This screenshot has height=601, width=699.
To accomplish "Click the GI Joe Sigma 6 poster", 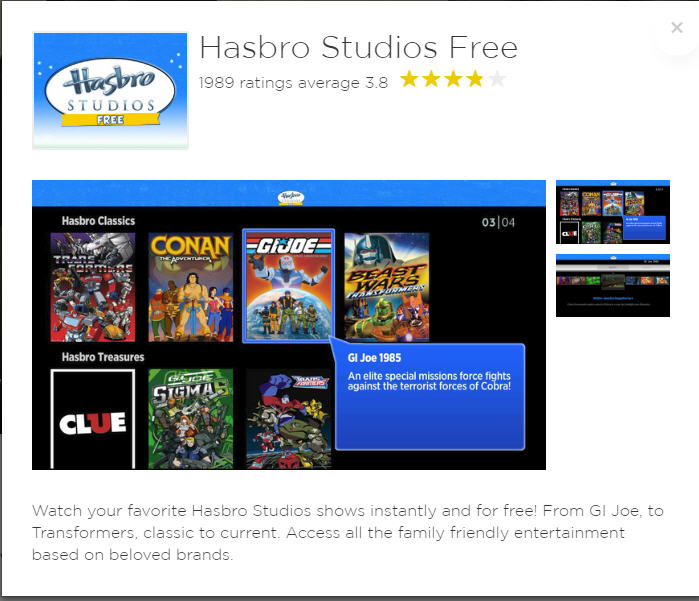I will (x=191, y=419).
